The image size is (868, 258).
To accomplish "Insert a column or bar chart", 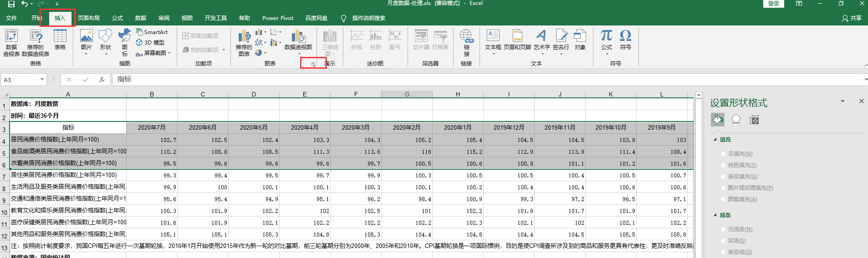I will coord(260,32).
